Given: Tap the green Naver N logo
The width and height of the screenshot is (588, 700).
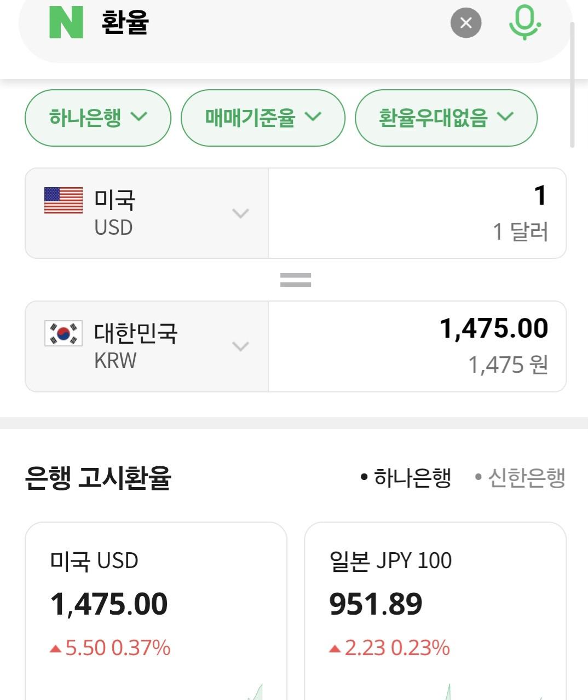Looking at the screenshot, I should 66,22.
